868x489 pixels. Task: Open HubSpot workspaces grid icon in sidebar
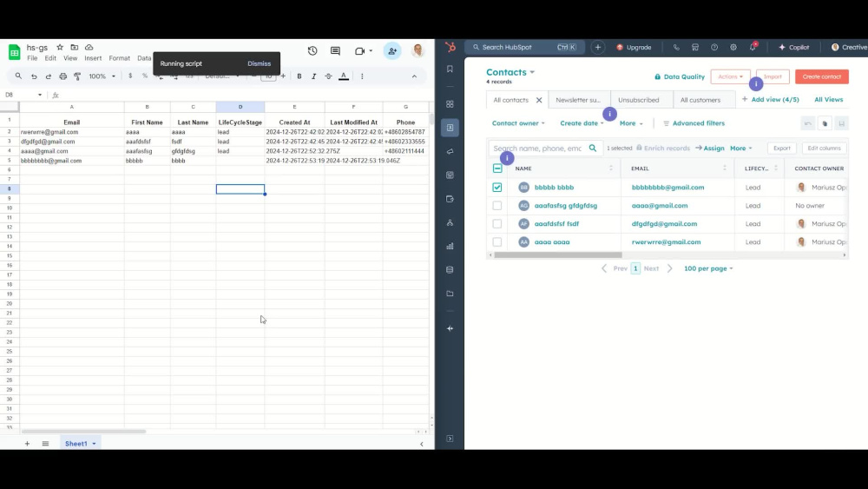450,104
